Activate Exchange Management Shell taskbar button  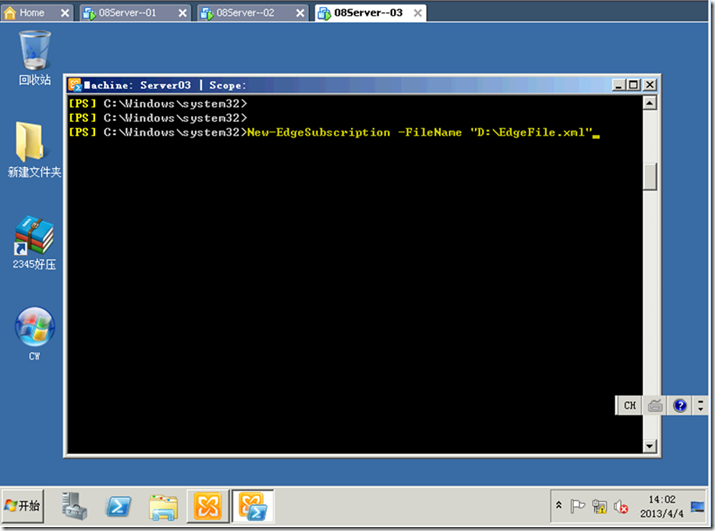point(253,506)
